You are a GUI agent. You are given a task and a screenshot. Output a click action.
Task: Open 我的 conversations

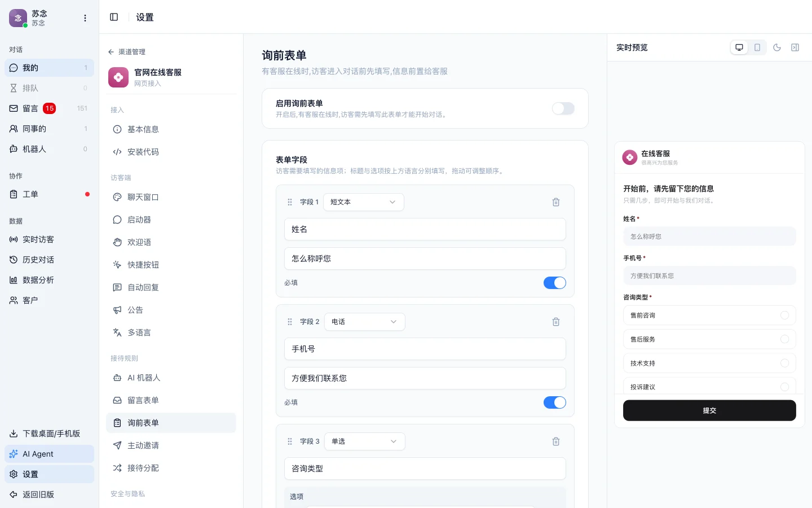click(x=49, y=68)
